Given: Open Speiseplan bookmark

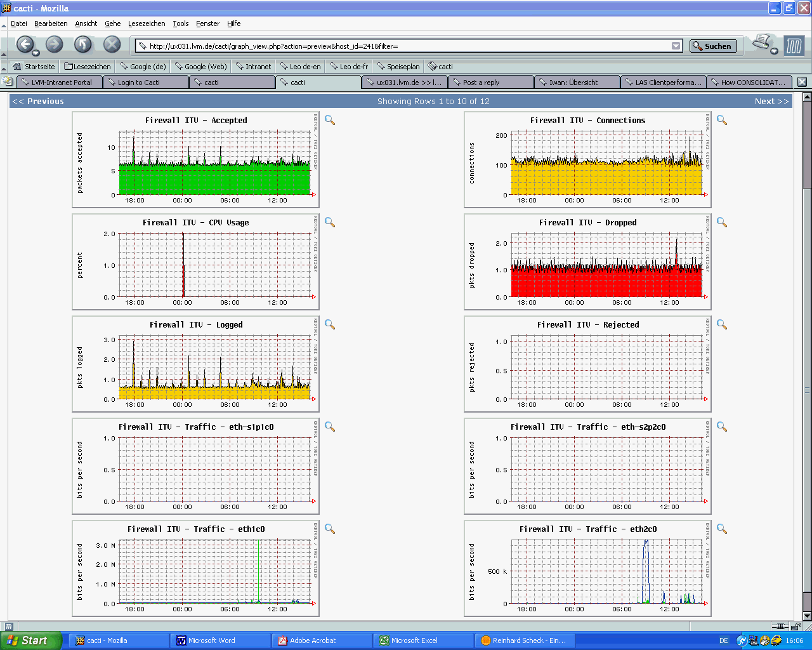Looking at the screenshot, I should tap(398, 66).
